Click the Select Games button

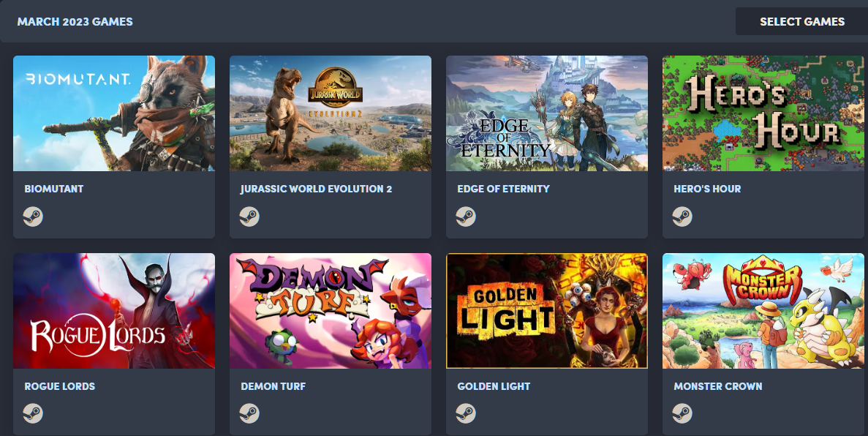[x=801, y=22]
